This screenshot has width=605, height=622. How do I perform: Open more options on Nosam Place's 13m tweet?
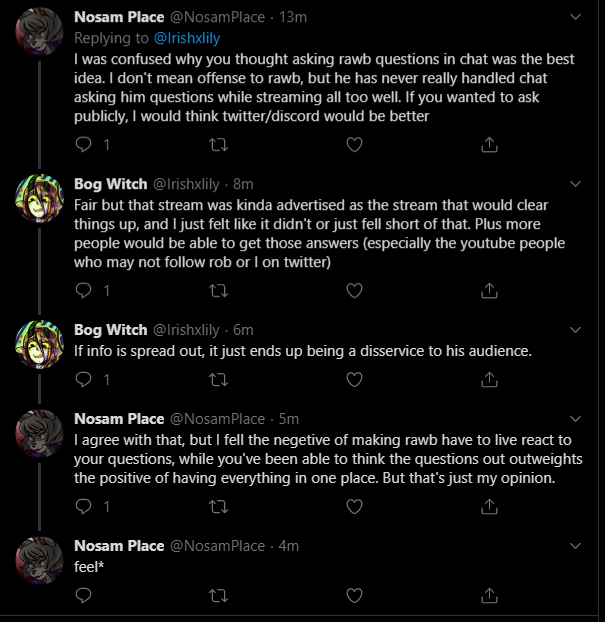click(x=575, y=17)
